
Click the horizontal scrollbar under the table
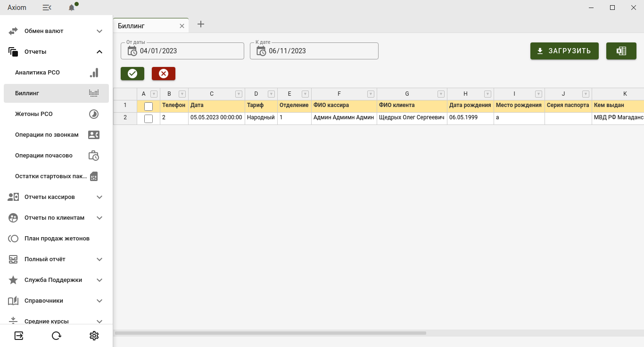pyautogui.click(x=270, y=333)
